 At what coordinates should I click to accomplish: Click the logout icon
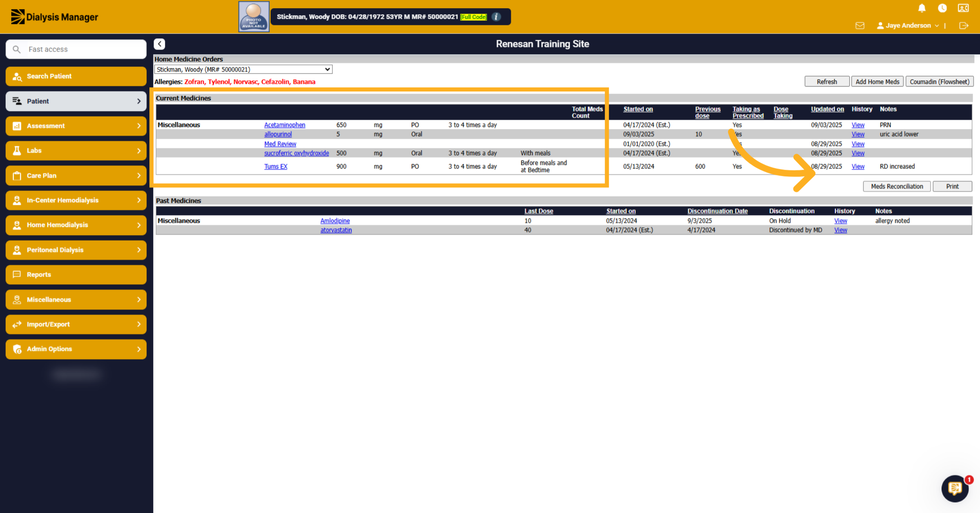point(964,25)
